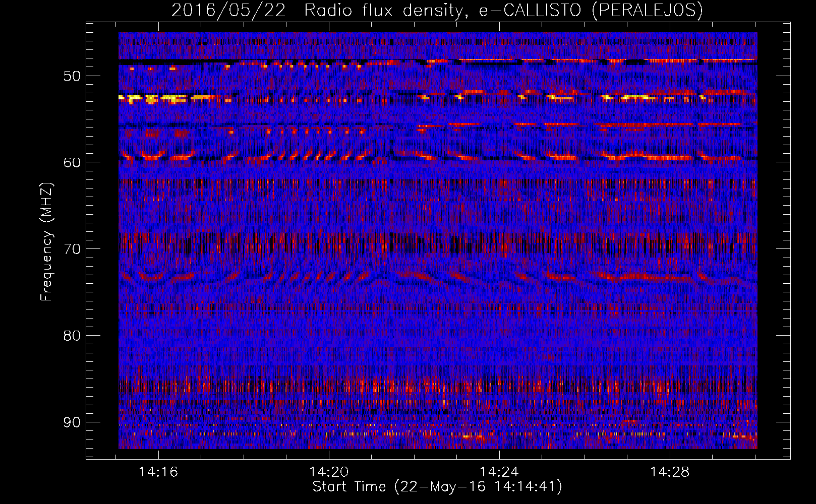Click the frequency tick label '90'
Viewport: 816px width, 504px height.
(72, 422)
